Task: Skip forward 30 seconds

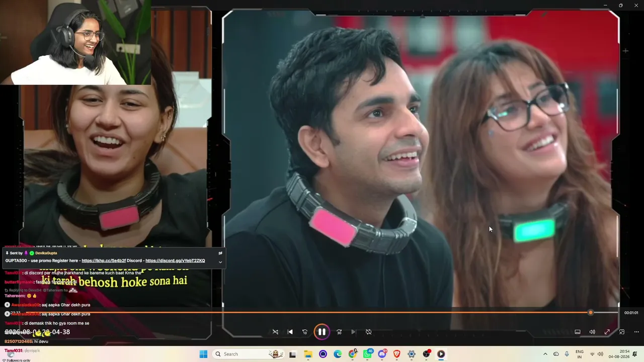Action: (339, 332)
